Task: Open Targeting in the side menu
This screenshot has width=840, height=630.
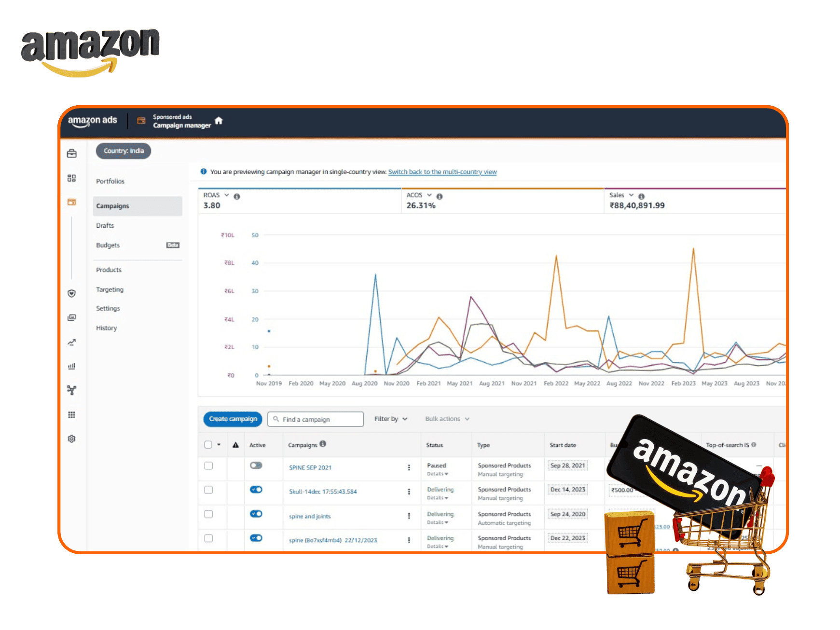Action: [x=110, y=289]
